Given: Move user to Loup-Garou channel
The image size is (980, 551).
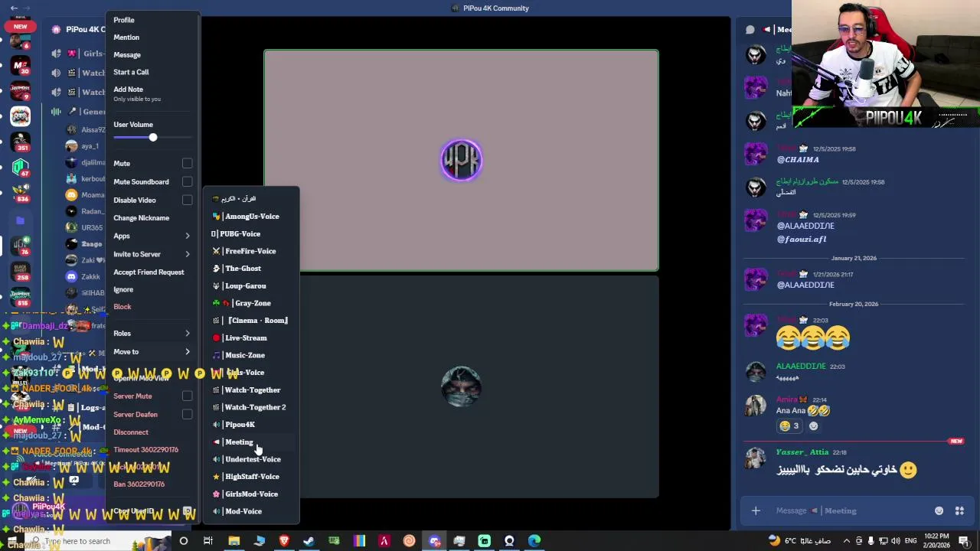Looking at the screenshot, I should (x=250, y=286).
